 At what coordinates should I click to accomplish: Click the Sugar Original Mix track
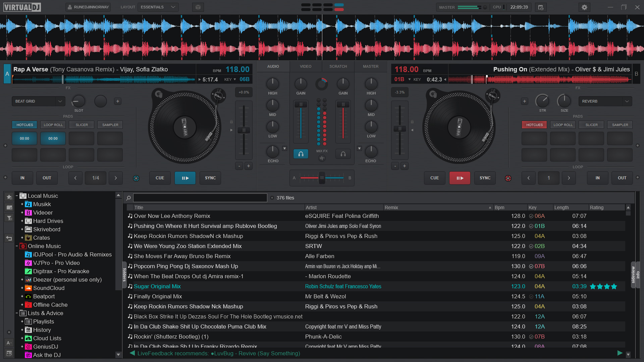coord(157,287)
